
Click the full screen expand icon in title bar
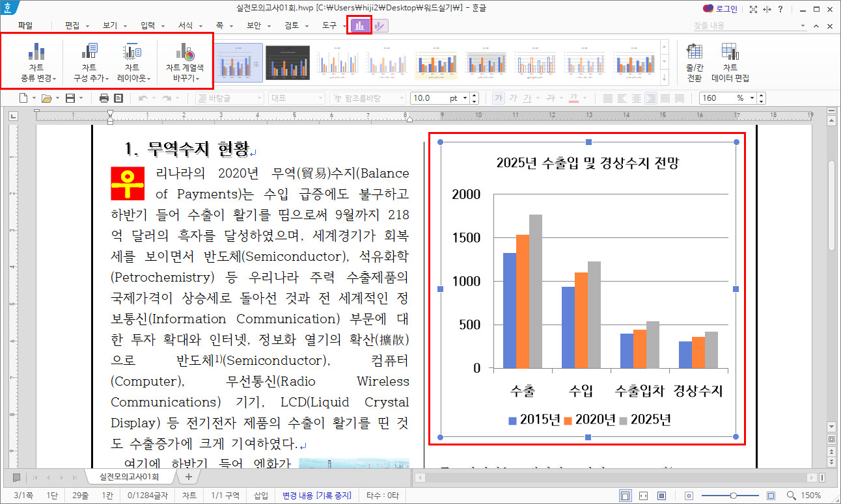click(x=753, y=9)
